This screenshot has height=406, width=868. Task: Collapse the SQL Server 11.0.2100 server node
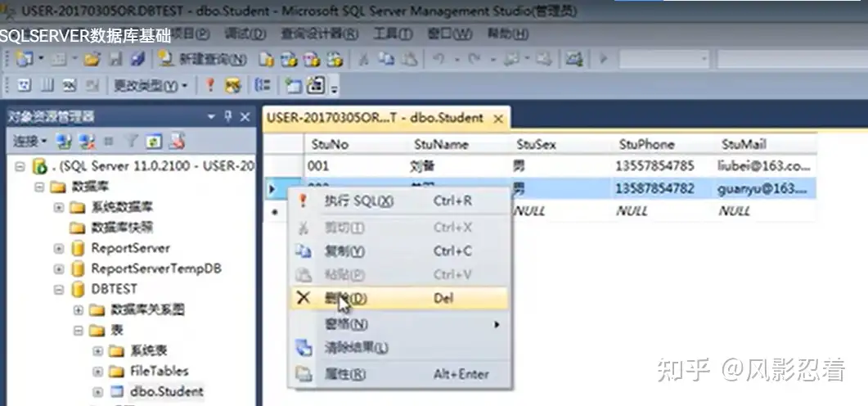coord(20,165)
